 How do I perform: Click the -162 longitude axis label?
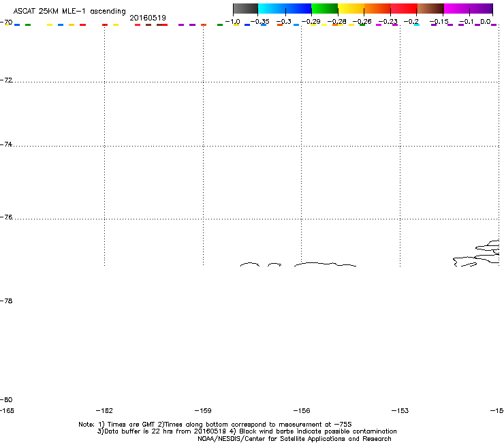coord(104,410)
